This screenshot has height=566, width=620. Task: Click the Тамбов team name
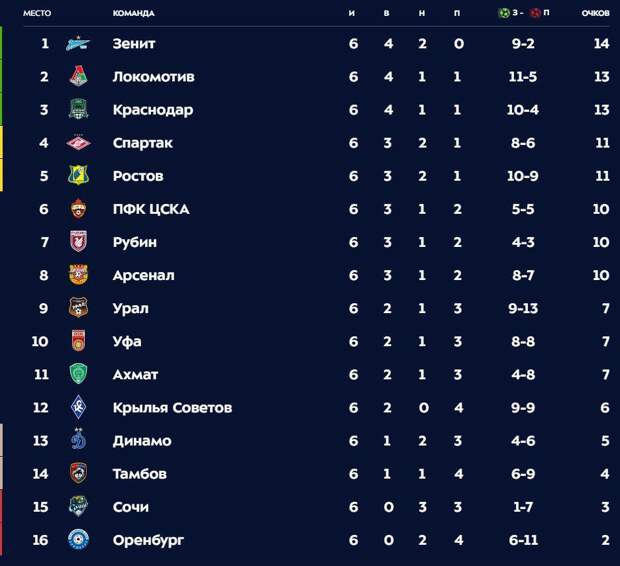tap(139, 473)
